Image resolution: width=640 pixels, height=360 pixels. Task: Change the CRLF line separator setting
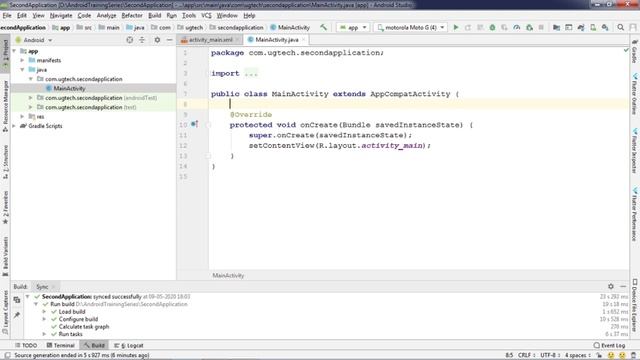point(526,356)
